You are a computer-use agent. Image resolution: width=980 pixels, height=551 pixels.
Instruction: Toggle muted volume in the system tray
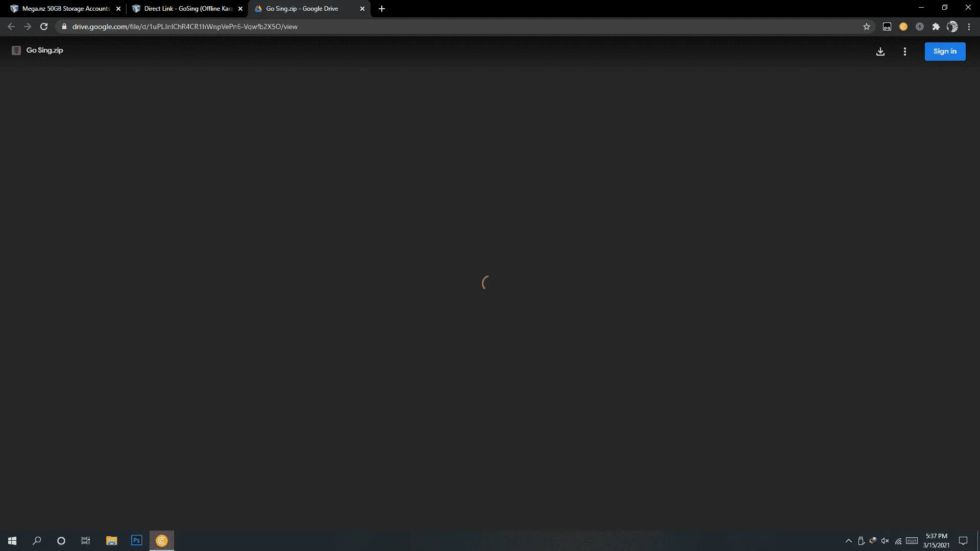point(885,541)
